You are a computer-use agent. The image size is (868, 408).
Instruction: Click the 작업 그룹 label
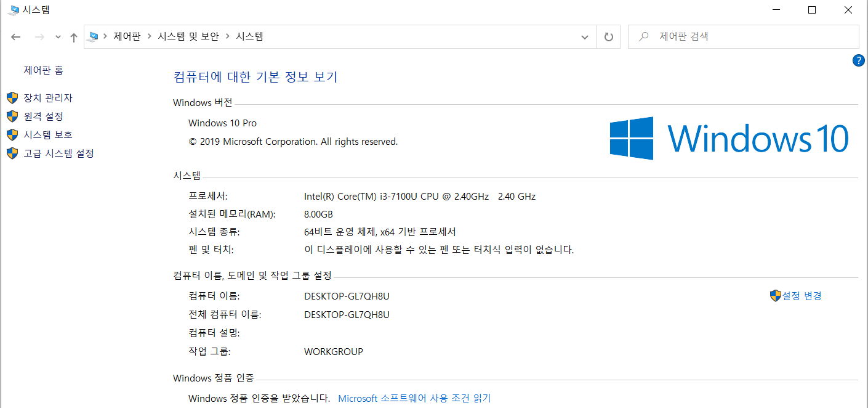pyautogui.click(x=209, y=351)
